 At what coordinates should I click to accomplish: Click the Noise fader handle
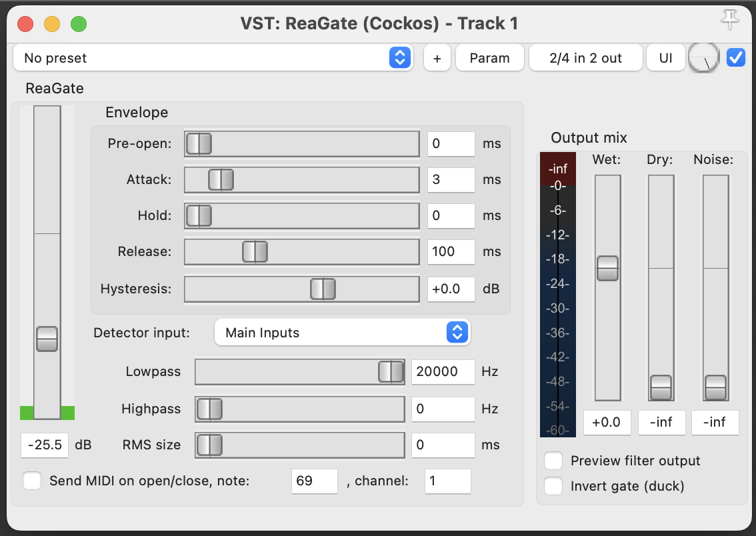pyautogui.click(x=715, y=387)
